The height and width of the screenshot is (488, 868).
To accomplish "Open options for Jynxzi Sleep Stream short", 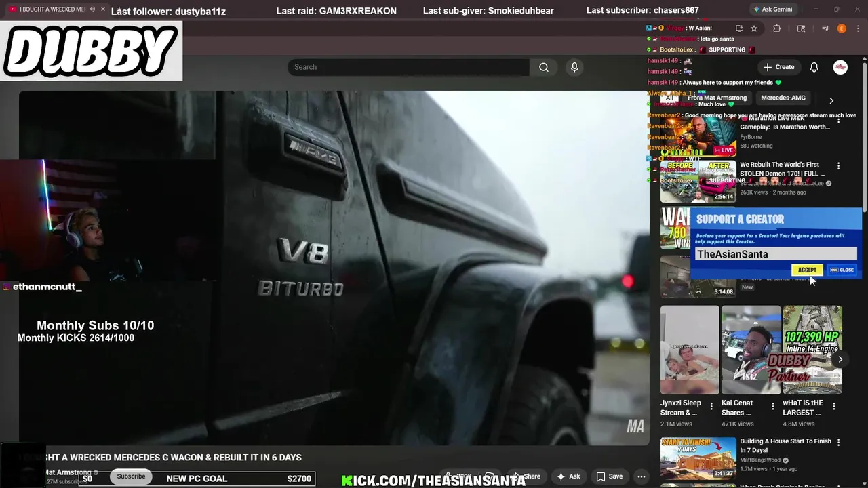I will pyautogui.click(x=711, y=407).
